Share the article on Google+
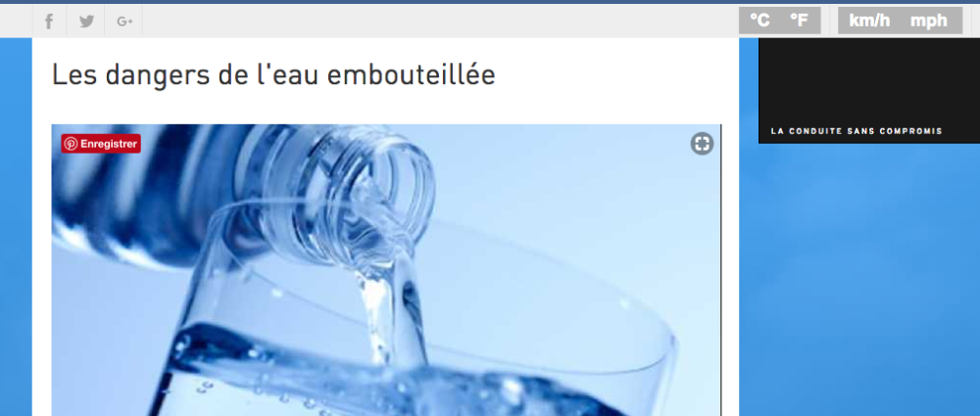 [124, 22]
